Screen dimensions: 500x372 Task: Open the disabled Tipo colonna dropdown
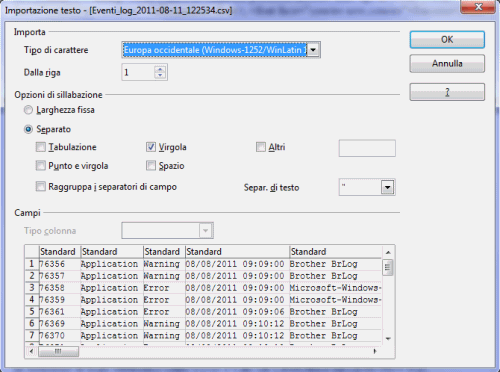[x=206, y=231]
